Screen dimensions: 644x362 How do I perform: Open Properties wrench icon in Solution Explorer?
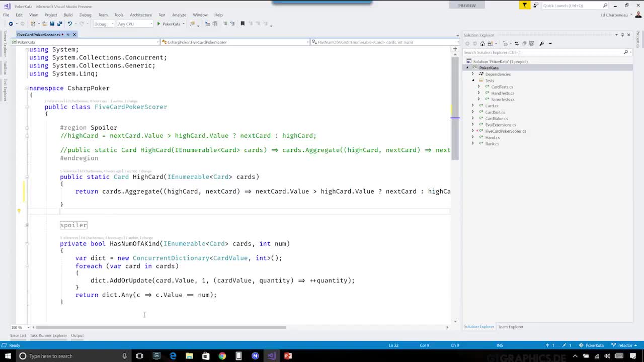pyautogui.click(x=542, y=44)
